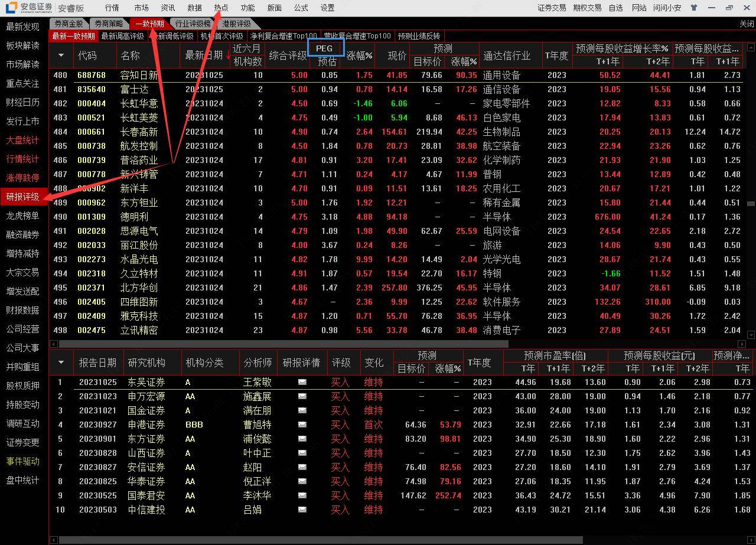Switch to the 港股评级 tab
The height and width of the screenshot is (545, 756).
click(237, 24)
